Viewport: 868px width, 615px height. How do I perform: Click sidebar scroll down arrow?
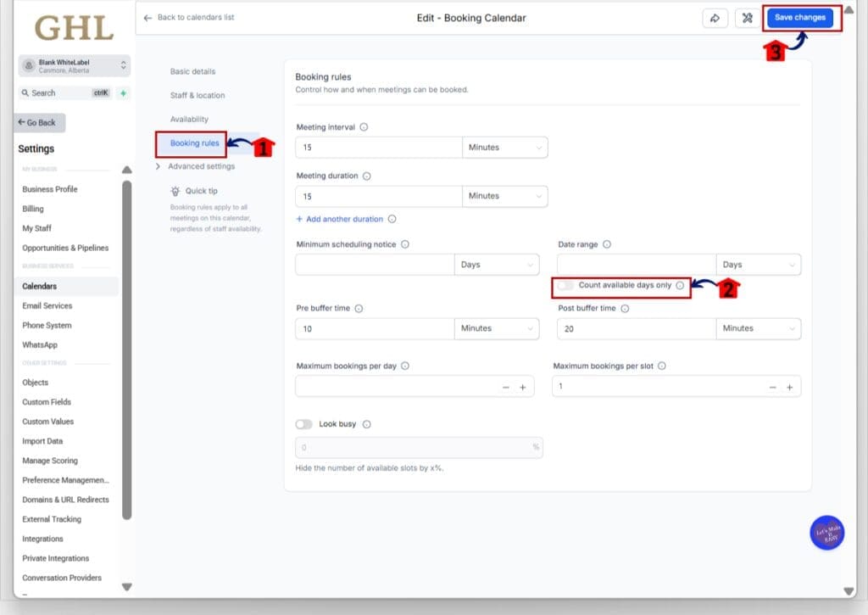127,587
